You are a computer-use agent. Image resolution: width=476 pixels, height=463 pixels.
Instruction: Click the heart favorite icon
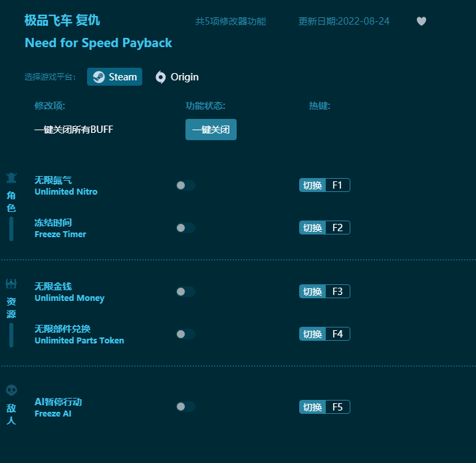[x=421, y=21]
